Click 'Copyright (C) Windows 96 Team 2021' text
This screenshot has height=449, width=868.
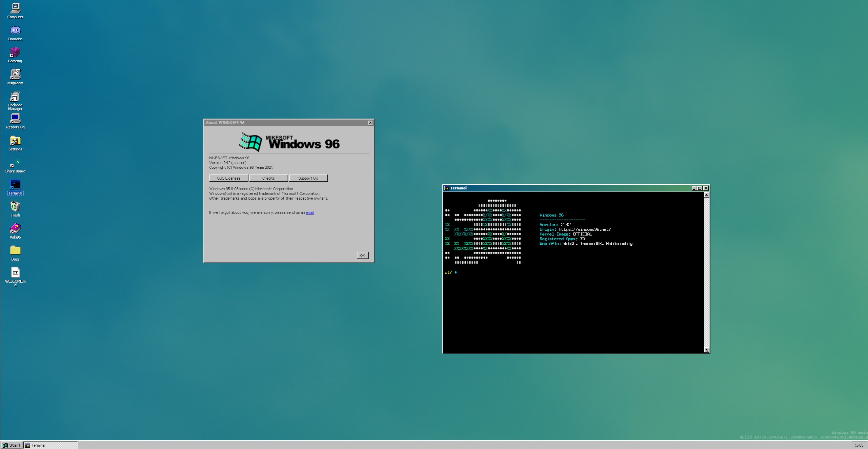241,167
